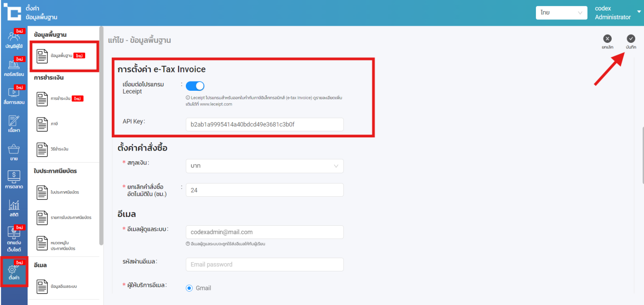The image size is (644, 305).
Task: Click the save checkmark icon
Action: pos(631,39)
